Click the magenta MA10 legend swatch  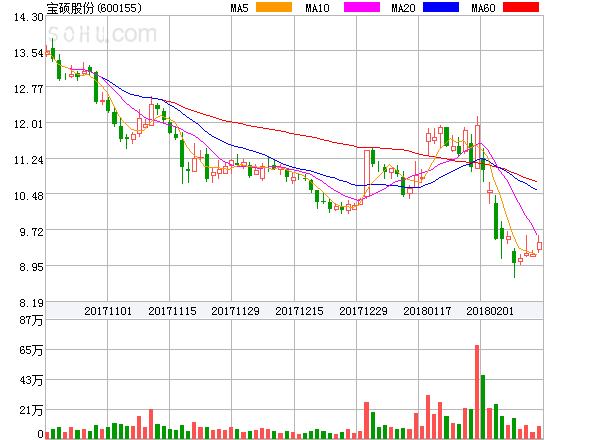[357, 8]
